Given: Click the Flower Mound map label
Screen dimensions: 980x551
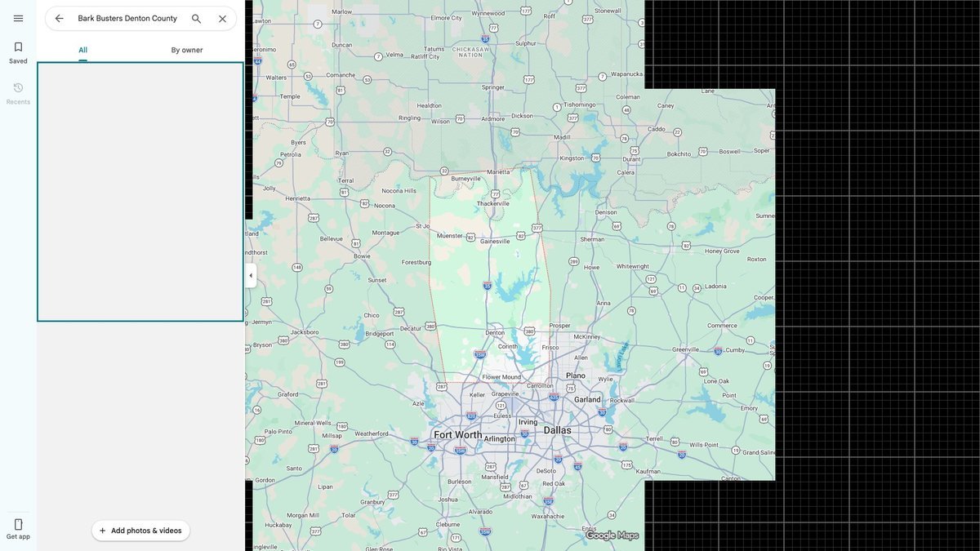Looking at the screenshot, I should 501,377.
